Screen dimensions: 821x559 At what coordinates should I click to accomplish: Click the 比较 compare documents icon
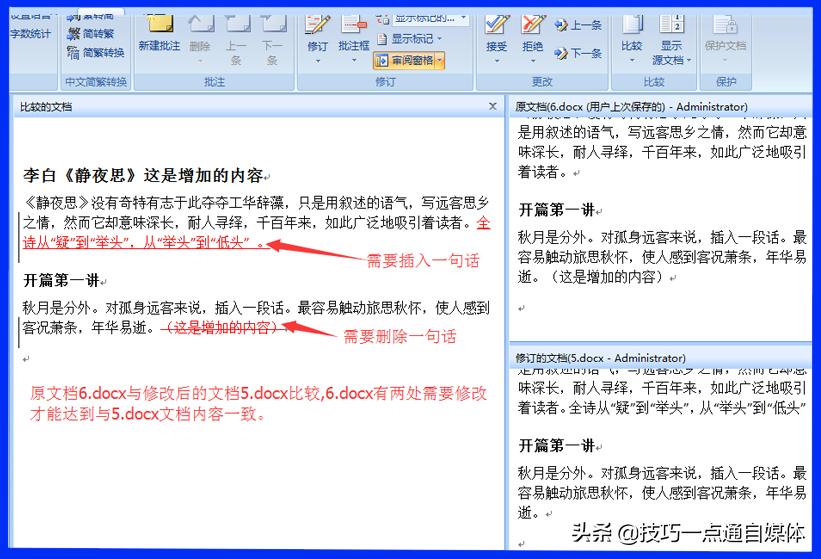632,25
